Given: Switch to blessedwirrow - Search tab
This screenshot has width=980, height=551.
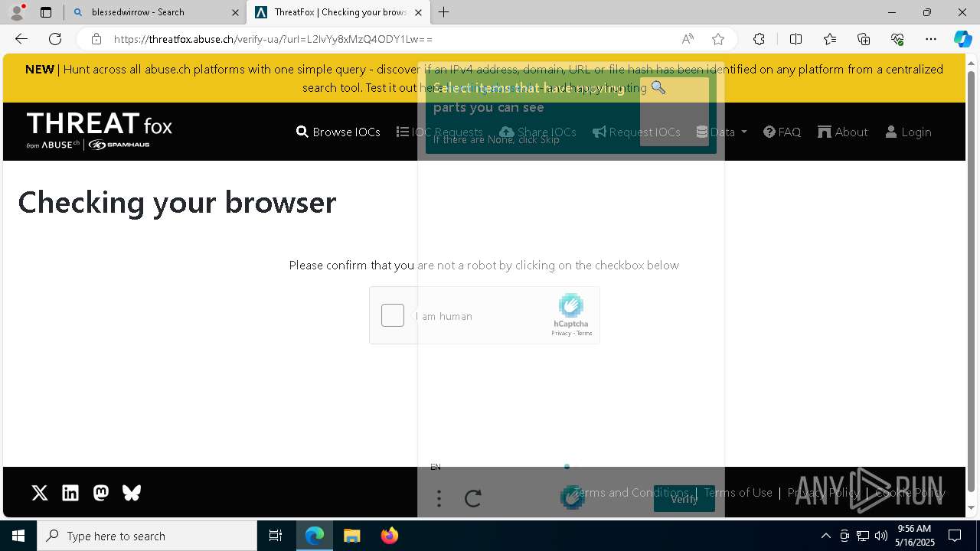Looking at the screenshot, I should [x=155, y=12].
